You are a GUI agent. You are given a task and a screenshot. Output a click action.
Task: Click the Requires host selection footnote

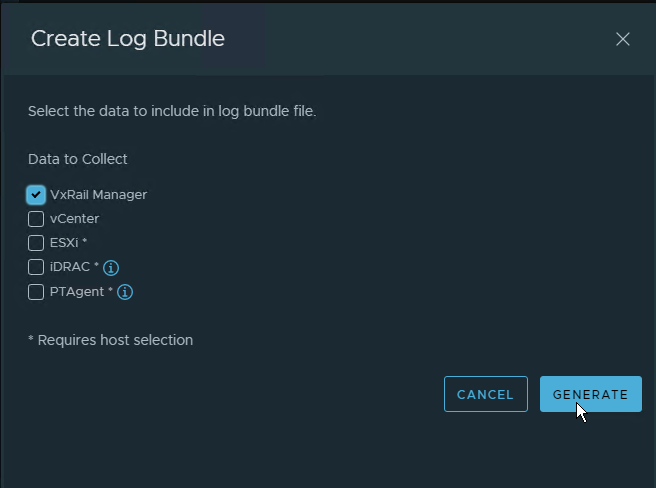pyautogui.click(x=110, y=340)
